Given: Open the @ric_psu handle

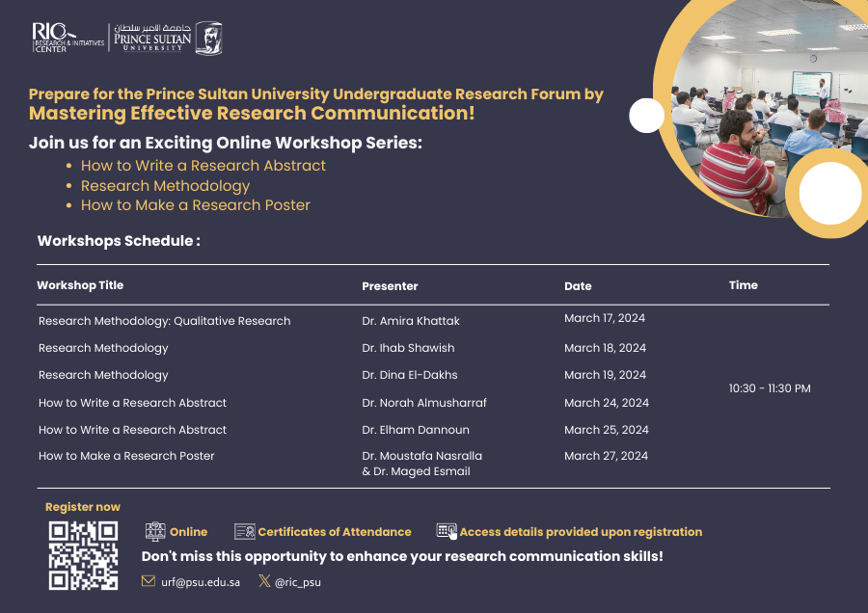Looking at the screenshot, I should click(298, 582).
